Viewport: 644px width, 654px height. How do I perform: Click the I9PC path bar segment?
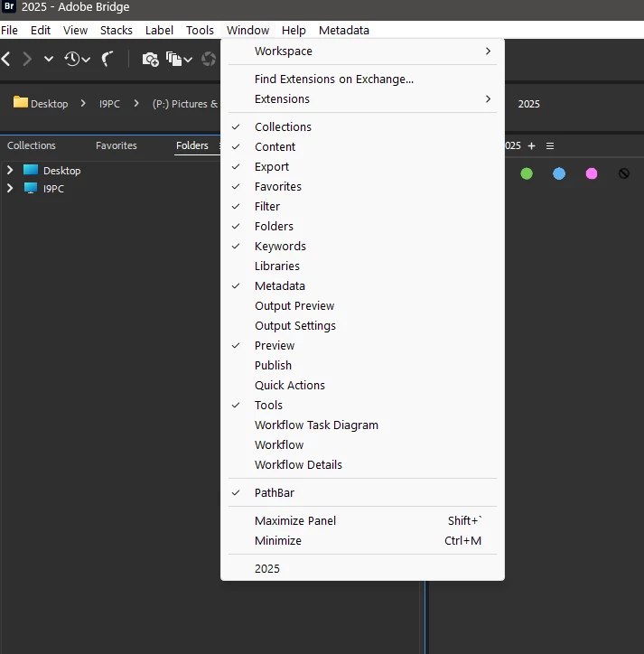(109, 104)
